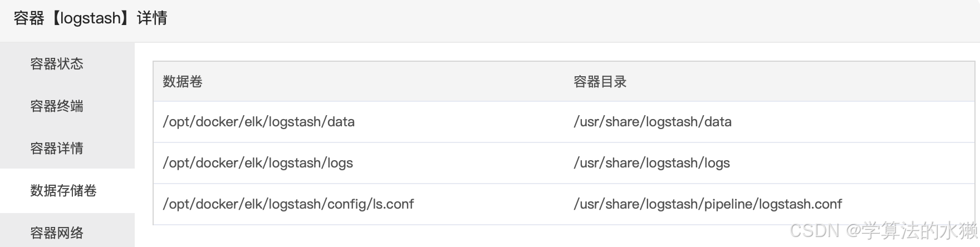This screenshot has height=247, width=980.
Task: Select the /opt/docker/elk/logstash/data volume path
Action: [259, 122]
